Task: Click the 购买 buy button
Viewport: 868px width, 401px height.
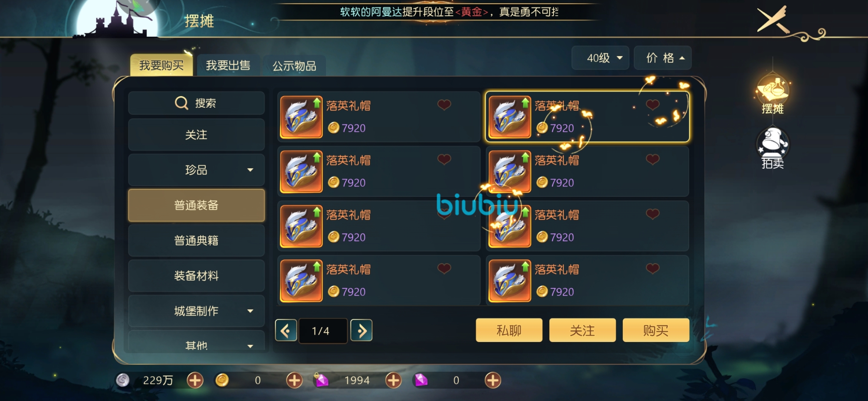Action: click(x=656, y=330)
